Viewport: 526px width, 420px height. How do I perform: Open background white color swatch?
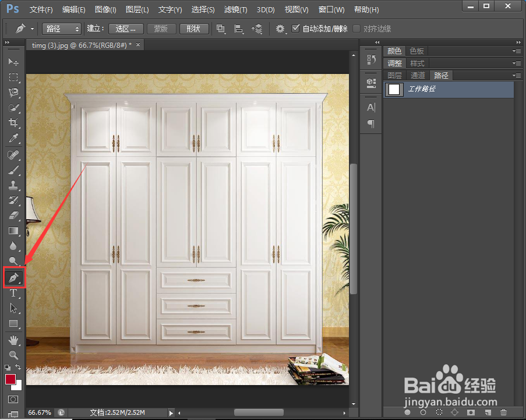pyautogui.click(x=18, y=387)
